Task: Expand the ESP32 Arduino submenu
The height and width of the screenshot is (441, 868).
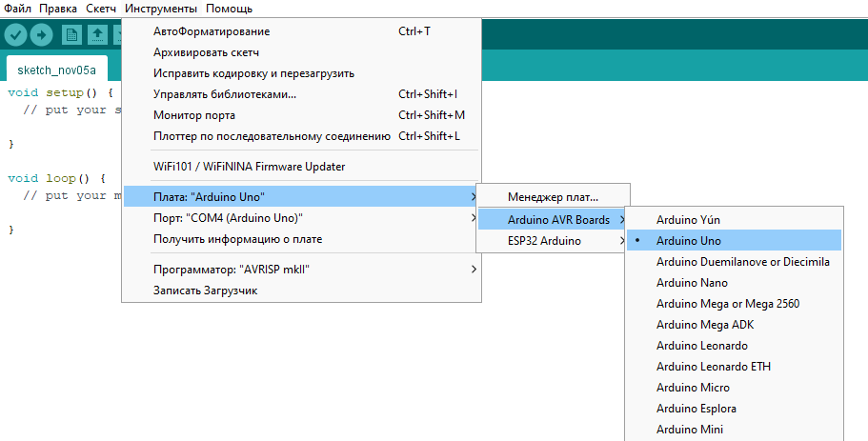Action: [553, 241]
